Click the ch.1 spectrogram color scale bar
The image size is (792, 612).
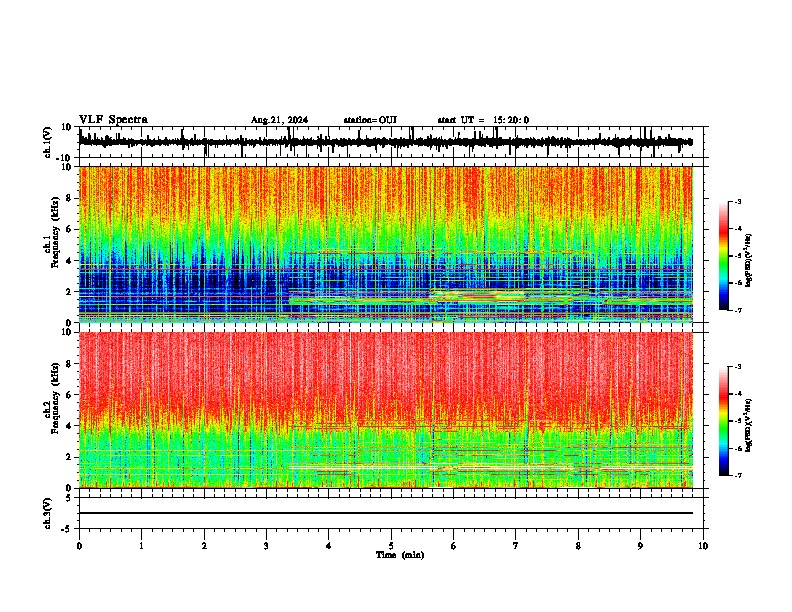click(x=724, y=256)
